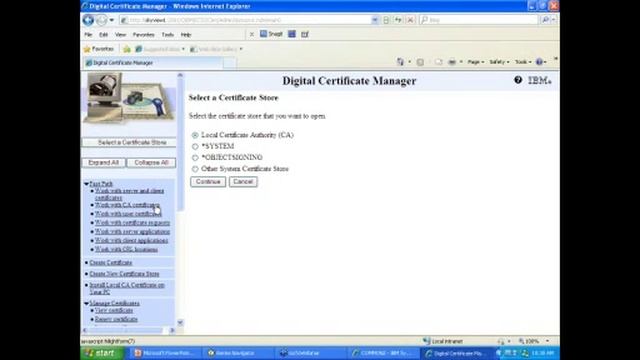
Task: Select the *OBJECTSIGNING radio button
Action: [195, 158]
